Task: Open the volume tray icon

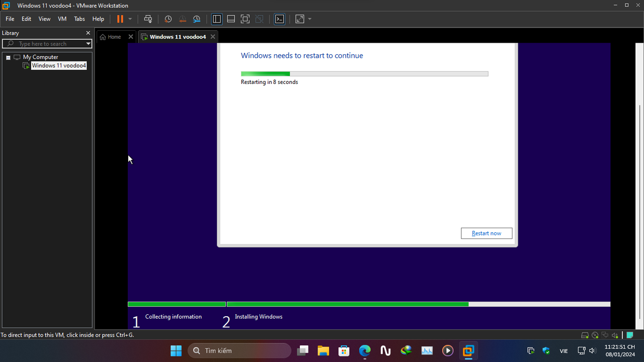Action: pos(592,350)
